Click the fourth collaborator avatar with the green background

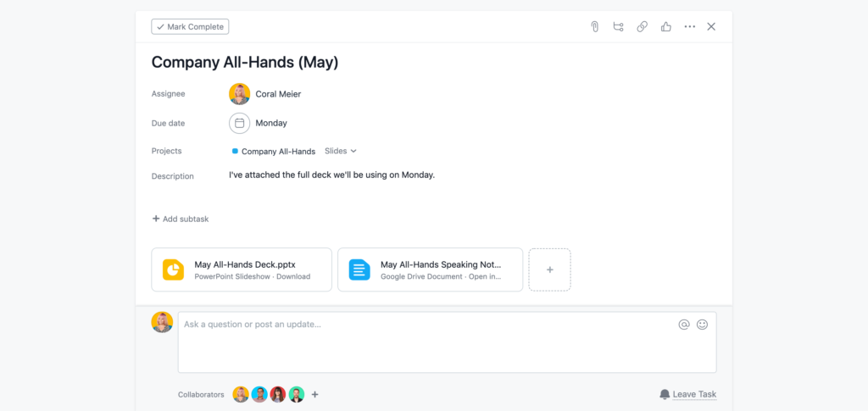pyautogui.click(x=297, y=394)
